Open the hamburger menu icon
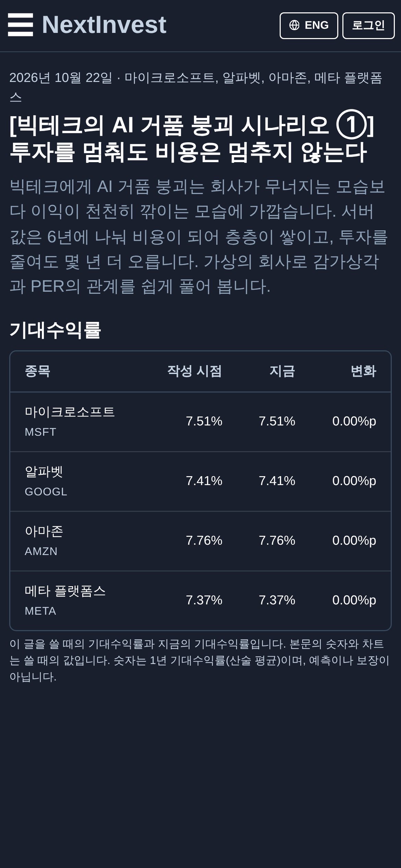 [x=21, y=25]
